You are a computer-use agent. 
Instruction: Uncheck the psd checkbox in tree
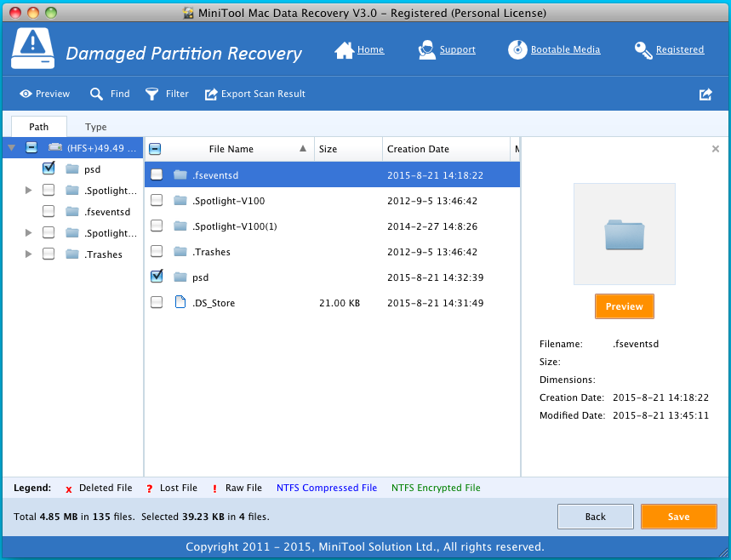(49, 169)
